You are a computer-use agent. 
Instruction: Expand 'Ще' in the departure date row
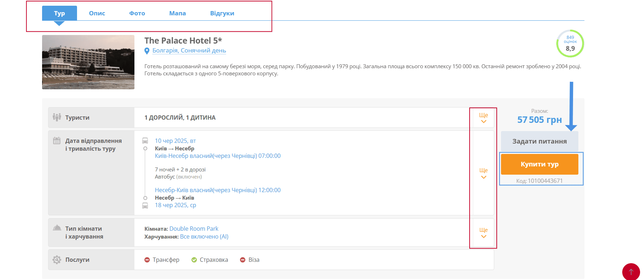tap(483, 173)
